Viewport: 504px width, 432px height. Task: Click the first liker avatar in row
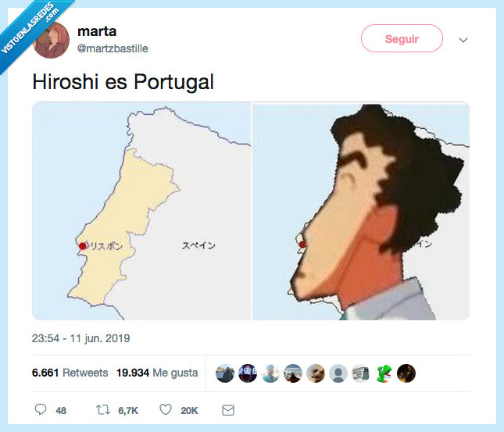(225, 373)
